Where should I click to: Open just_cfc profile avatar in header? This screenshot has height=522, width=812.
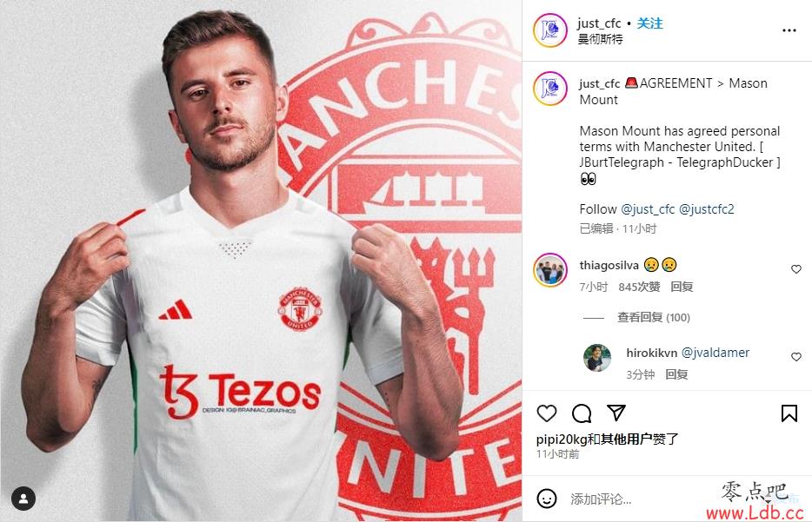point(550,30)
